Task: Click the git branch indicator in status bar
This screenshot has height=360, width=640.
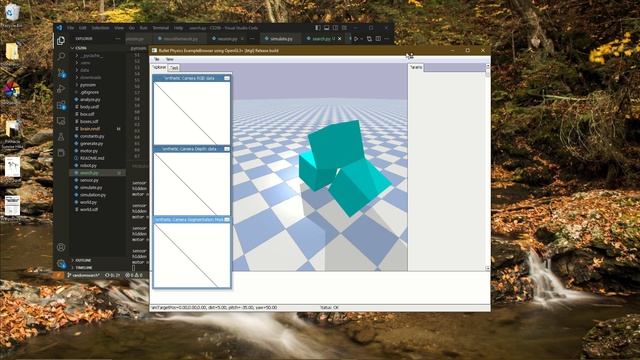Action: [83, 275]
